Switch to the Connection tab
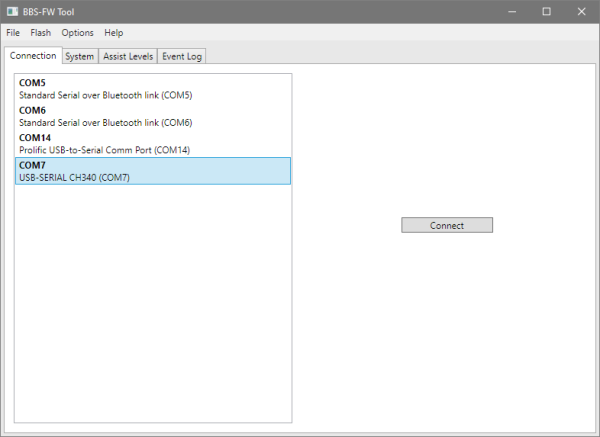600x437 pixels. tap(32, 55)
